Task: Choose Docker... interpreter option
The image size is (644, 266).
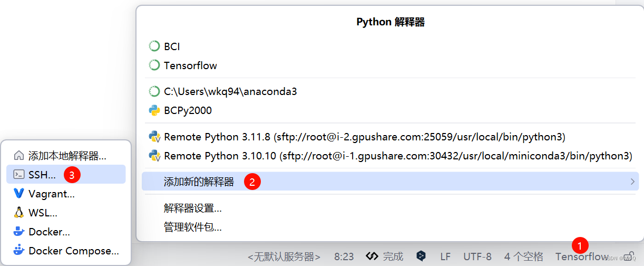Action: [66, 232]
